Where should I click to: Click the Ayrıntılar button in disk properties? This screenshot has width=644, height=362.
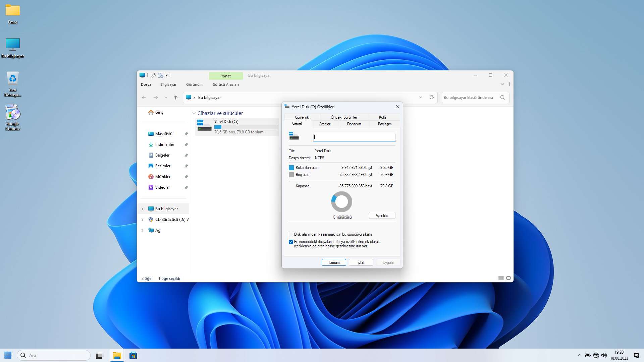pyautogui.click(x=382, y=215)
